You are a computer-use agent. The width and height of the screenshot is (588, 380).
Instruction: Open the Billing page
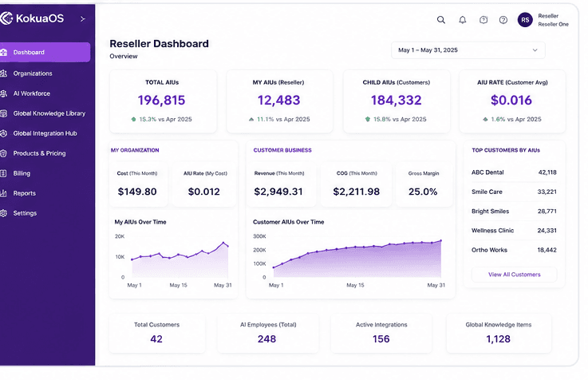(x=22, y=173)
